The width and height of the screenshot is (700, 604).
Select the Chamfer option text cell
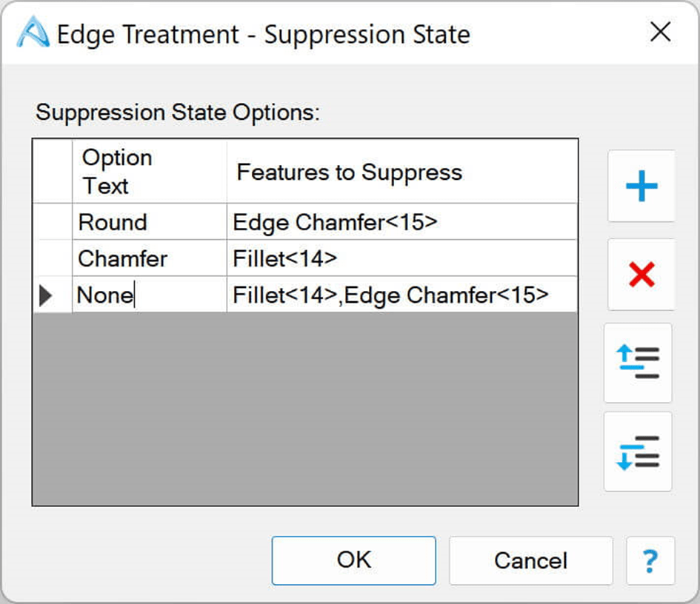coord(148,258)
